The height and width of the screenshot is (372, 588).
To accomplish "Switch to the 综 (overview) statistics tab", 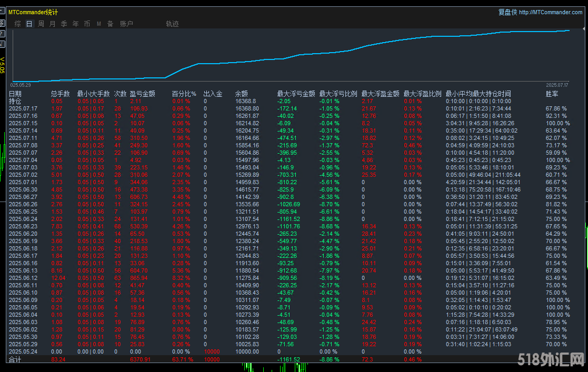I will click(x=18, y=24).
